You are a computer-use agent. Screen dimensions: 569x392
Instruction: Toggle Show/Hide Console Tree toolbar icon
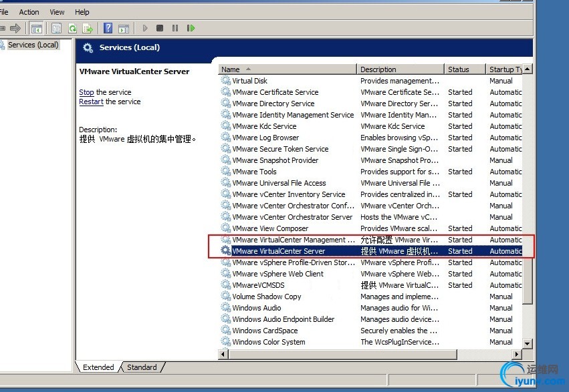36,28
